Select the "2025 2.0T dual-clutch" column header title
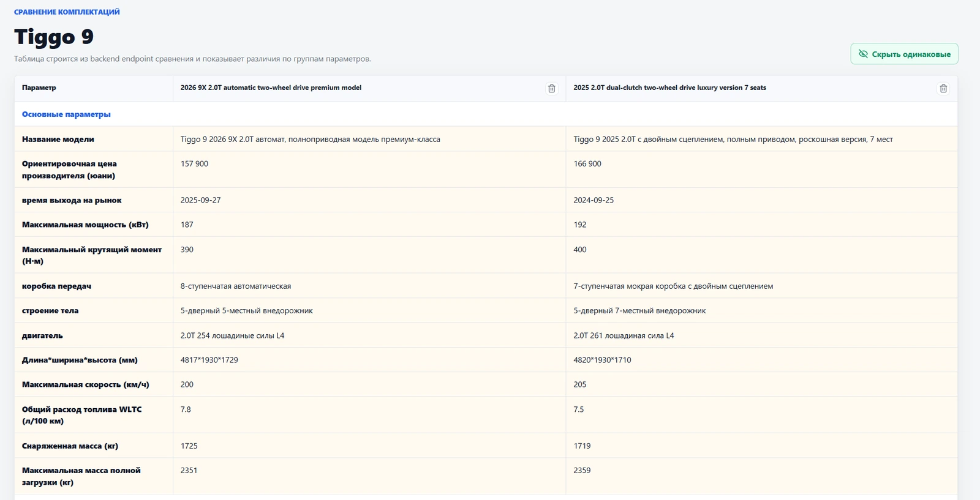Viewport: 980px width, 500px height. tap(669, 88)
